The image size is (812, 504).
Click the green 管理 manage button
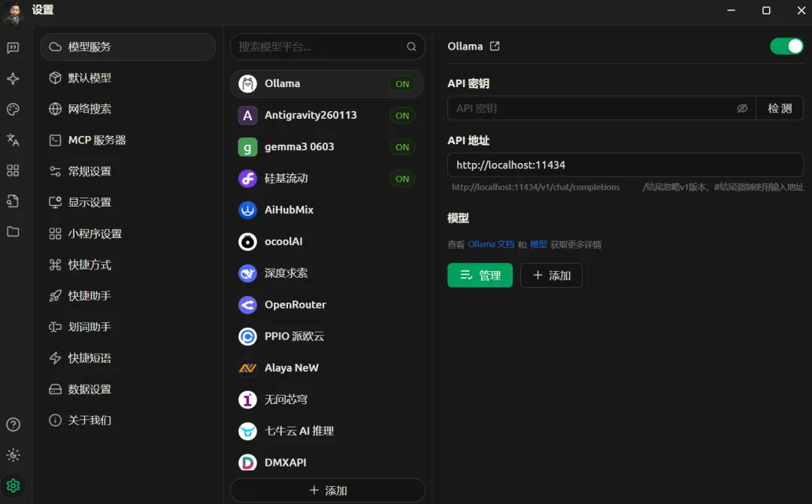pyautogui.click(x=480, y=276)
